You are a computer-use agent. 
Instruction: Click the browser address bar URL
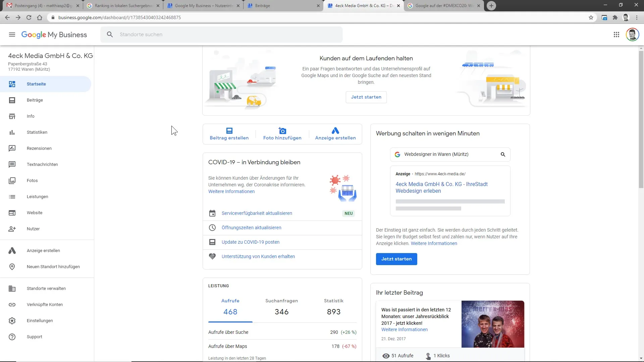point(119,17)
